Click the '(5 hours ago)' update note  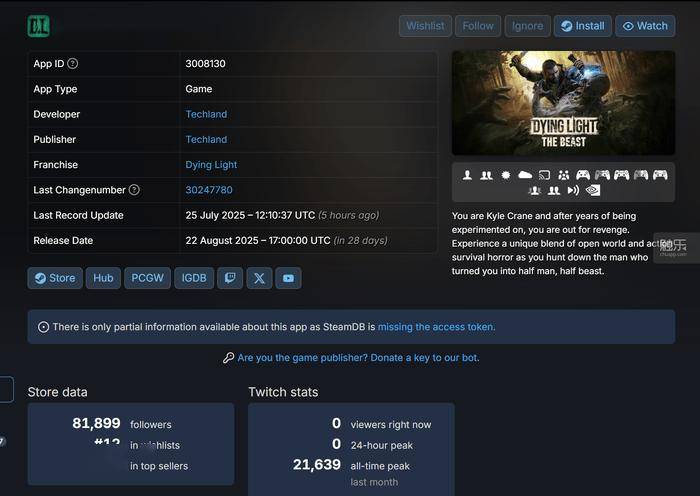(x=349, y=215)
